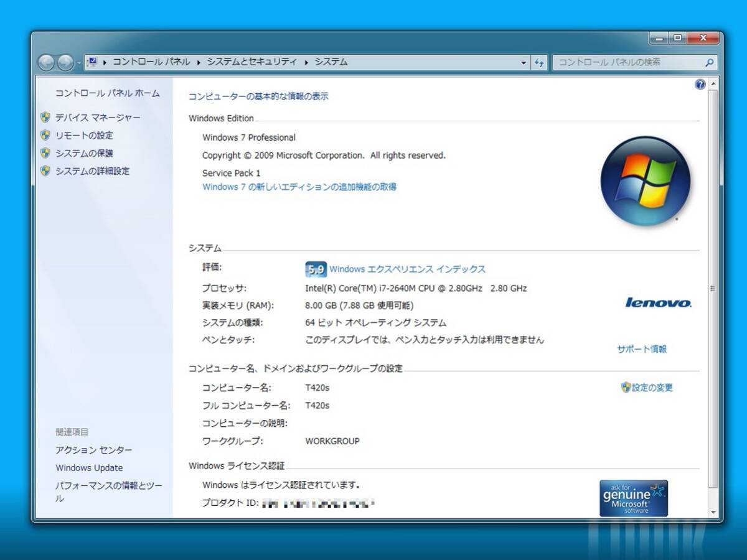Click the scroll down arrow of vertical scrollbar
This screenshot has width=747, height=560.
pyautogui.click(x=713, y=513)
